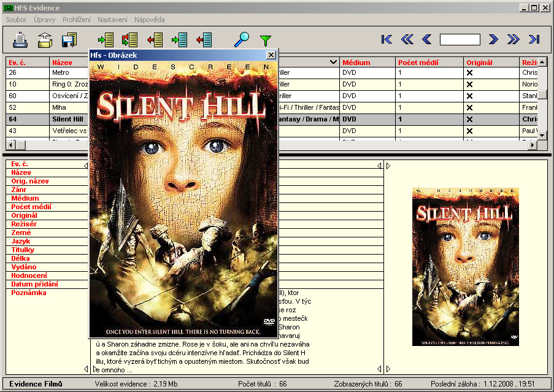Image resolution: width=554 pixels, height=392 pixels.
Task: Click yellow list icon with green arrow
Action: click(x=106, y=39)
